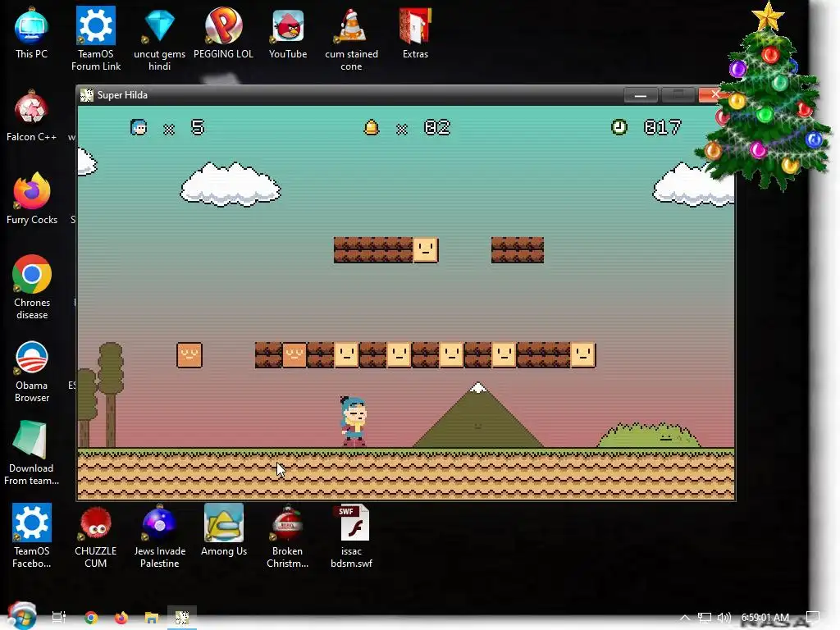Launch the Obama Browser icon
The width and height of the screenshot is (840, 630).
tap(32, 371)
